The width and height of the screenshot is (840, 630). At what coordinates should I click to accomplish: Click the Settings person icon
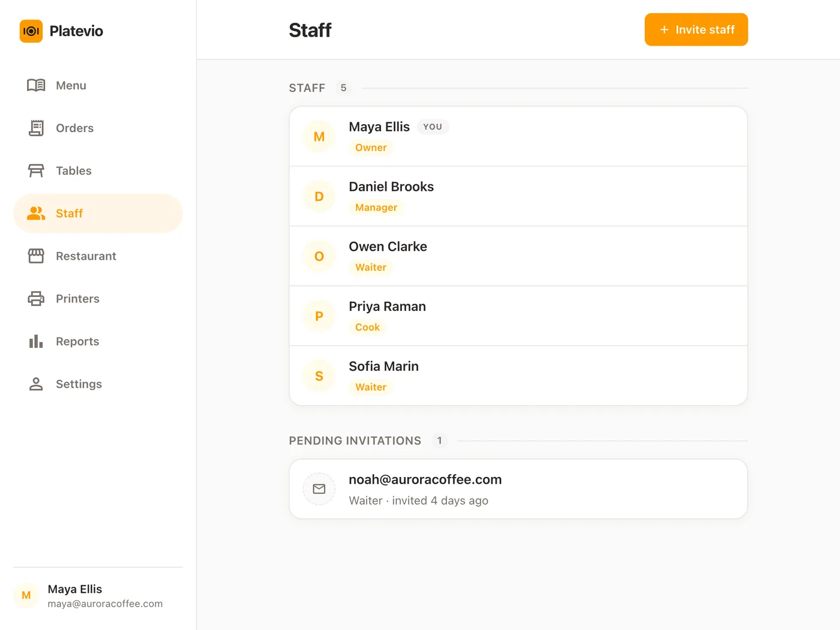click(36, 383)
